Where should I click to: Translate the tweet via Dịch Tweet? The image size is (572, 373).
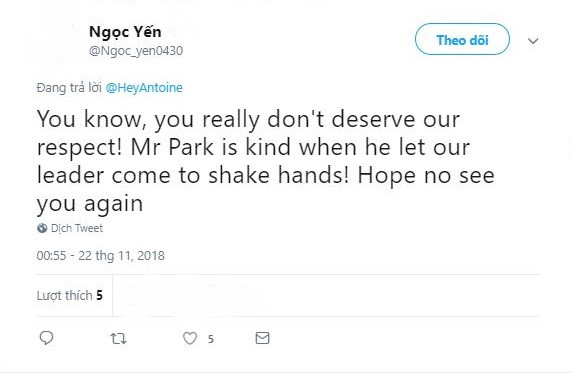77,228
